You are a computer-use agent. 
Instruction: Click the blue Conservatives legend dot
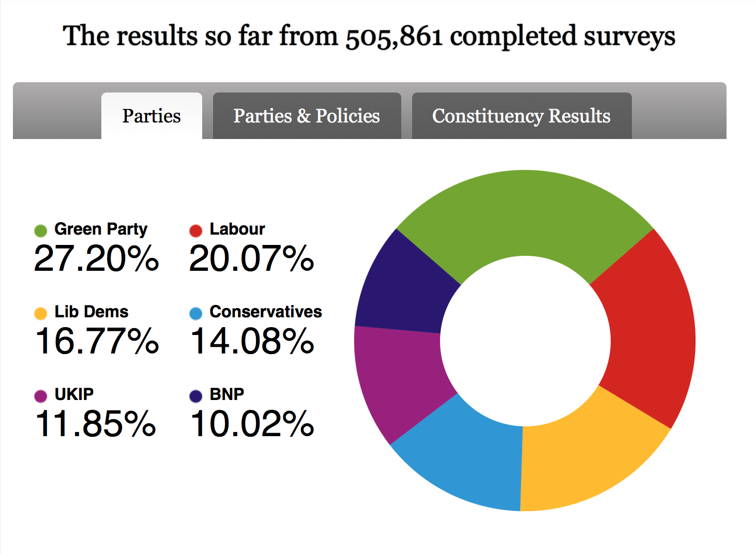tap(195, 313)
